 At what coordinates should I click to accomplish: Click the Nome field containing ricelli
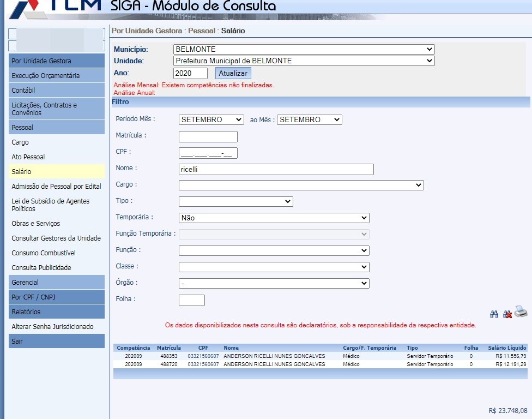[x=276, y=169]
